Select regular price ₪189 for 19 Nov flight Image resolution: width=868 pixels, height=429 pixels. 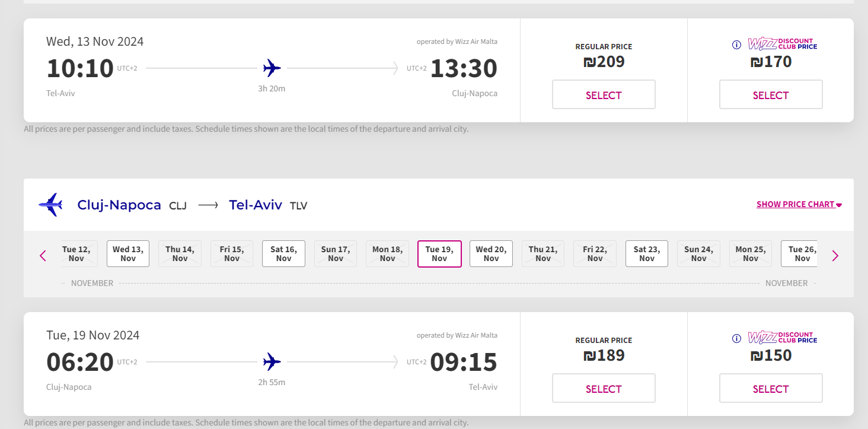click(604, 389)
